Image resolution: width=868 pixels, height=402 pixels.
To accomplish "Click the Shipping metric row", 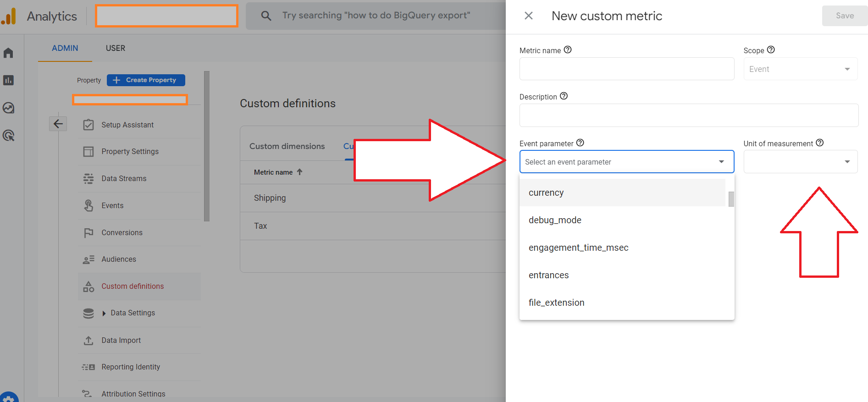I will [x=373, y=198].
